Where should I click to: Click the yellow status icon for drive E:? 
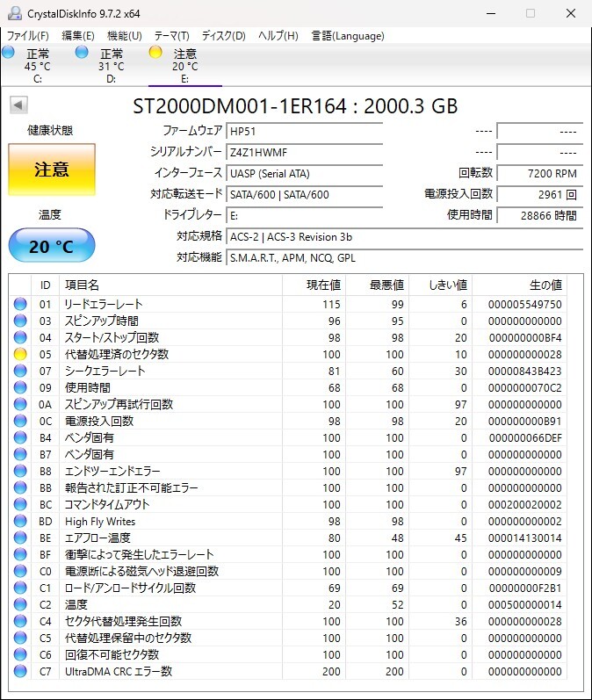155,52
